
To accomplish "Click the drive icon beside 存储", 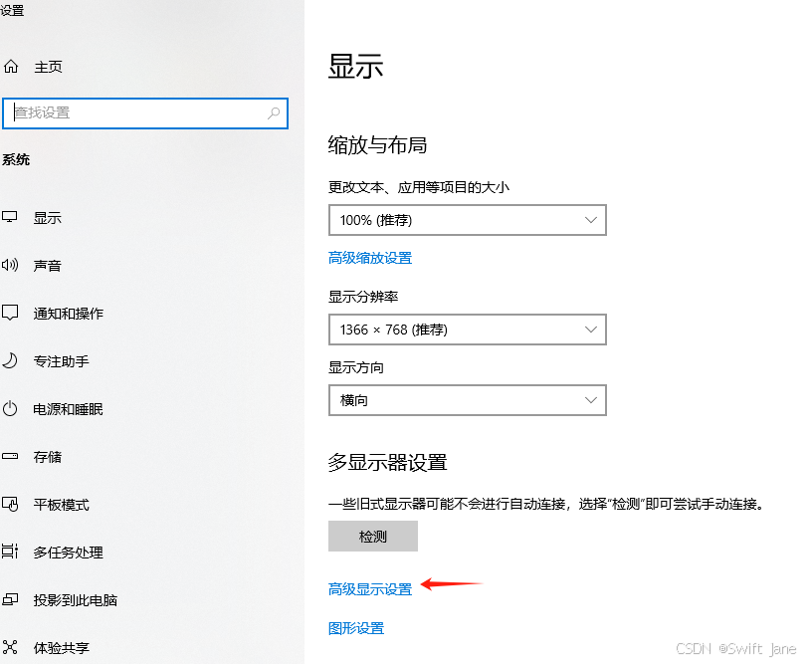I will pos(10,456).
